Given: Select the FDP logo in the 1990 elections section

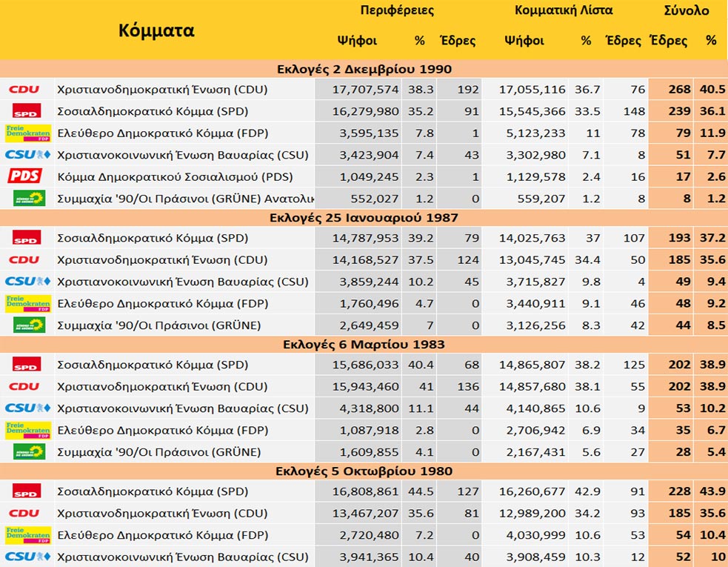Looking at the screenshot, I should (x=28, y=133).
